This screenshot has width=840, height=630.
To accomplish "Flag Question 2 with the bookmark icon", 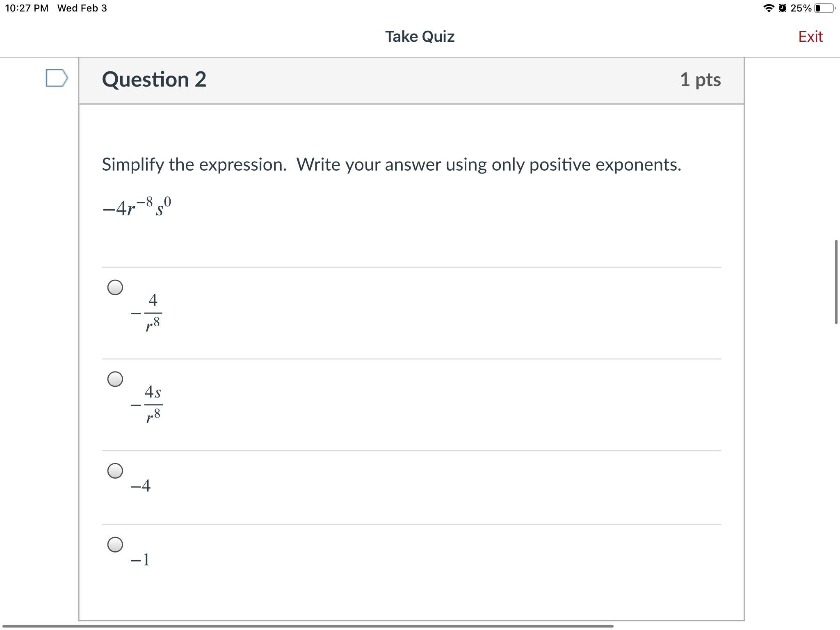I will pos(57,78).
